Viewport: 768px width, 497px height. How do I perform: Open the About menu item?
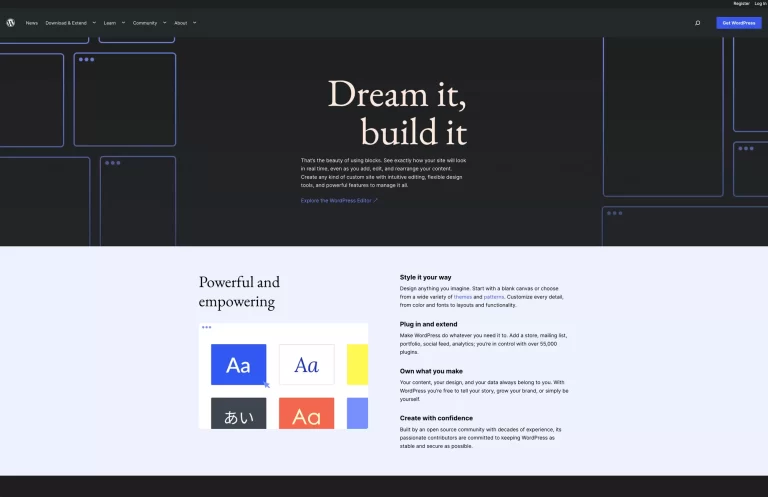181,23
